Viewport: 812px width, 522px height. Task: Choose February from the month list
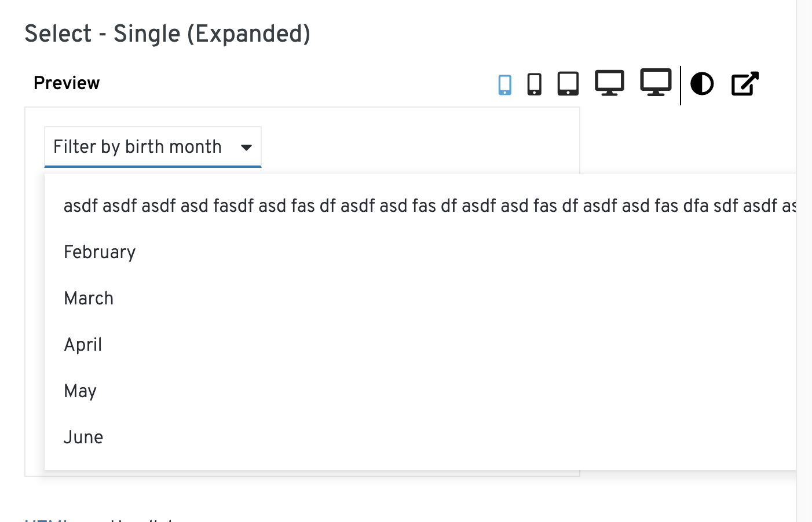click(x=100, y=252)
